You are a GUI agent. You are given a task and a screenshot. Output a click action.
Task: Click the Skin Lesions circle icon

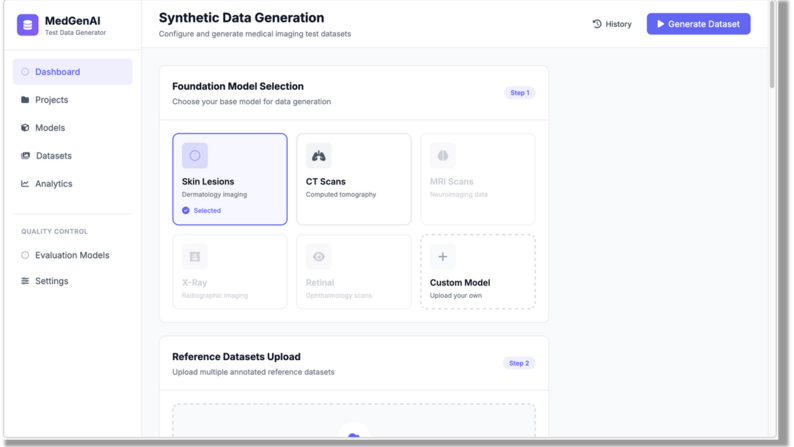195,156
